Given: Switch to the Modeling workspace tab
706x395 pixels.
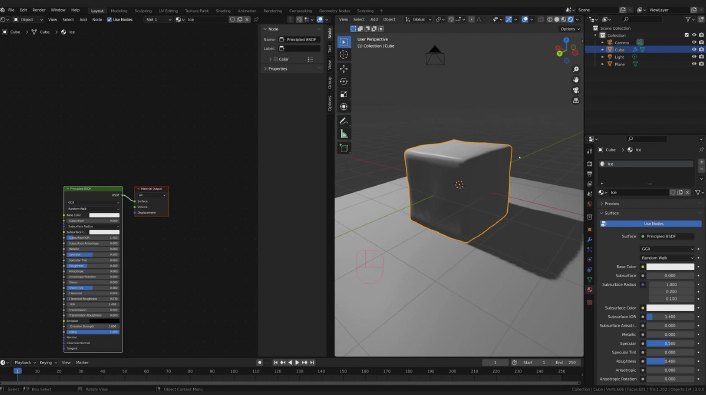Looking at the screenshot, I should (119, 10).
